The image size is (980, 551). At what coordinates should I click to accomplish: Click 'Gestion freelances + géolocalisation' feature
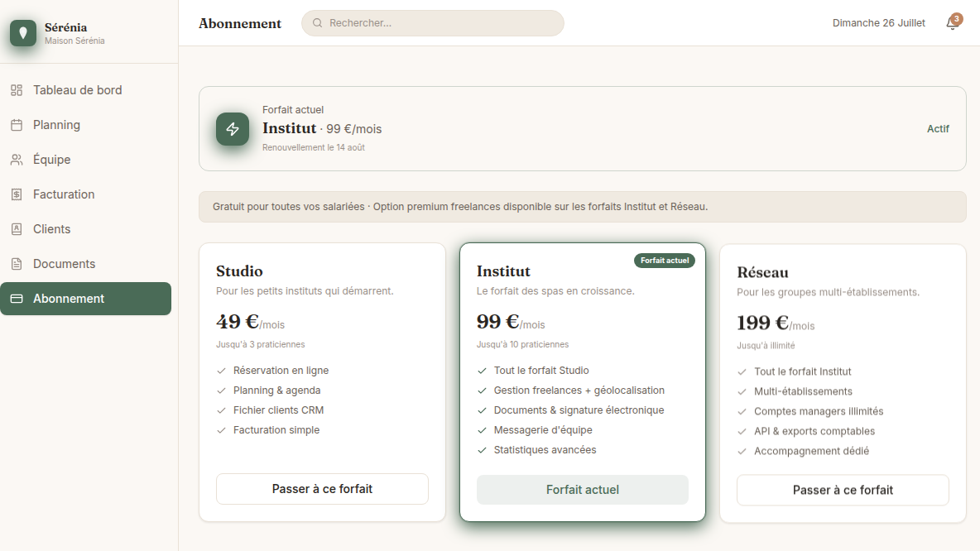coord(579,390)
